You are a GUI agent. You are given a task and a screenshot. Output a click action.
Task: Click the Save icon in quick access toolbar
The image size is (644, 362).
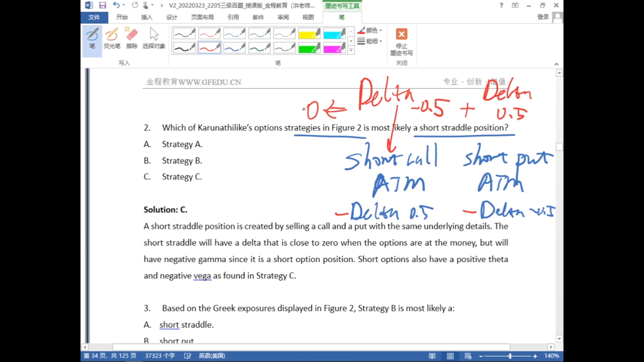(102, 6)
